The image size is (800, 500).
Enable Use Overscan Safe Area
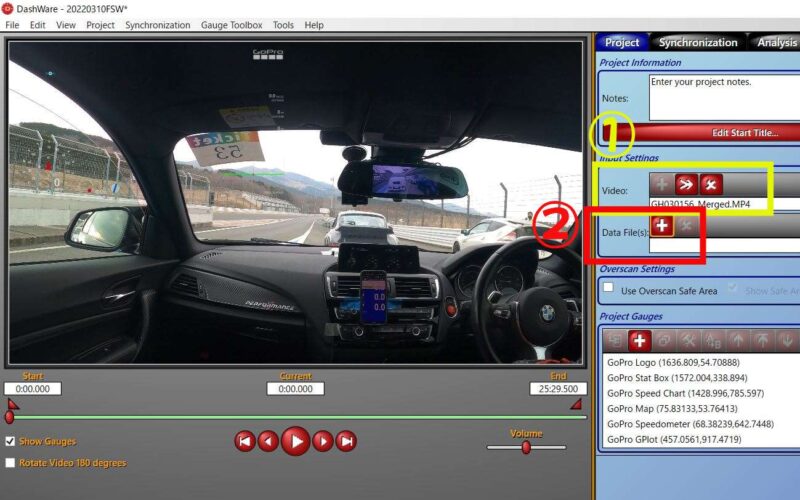(608, 289)
